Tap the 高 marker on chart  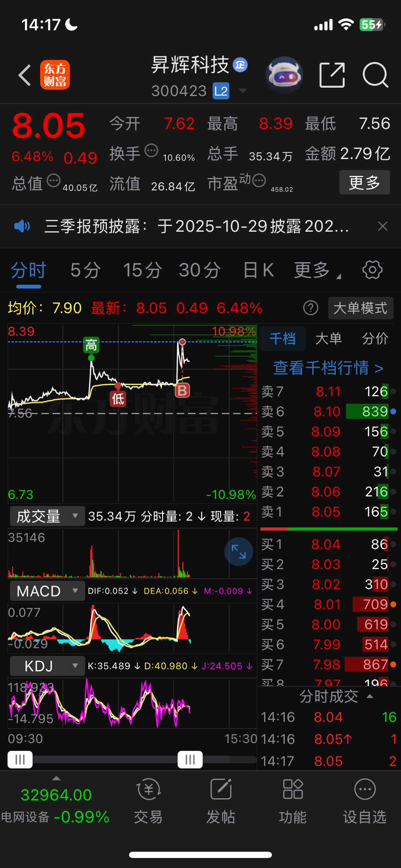click(x=91, y=345)
